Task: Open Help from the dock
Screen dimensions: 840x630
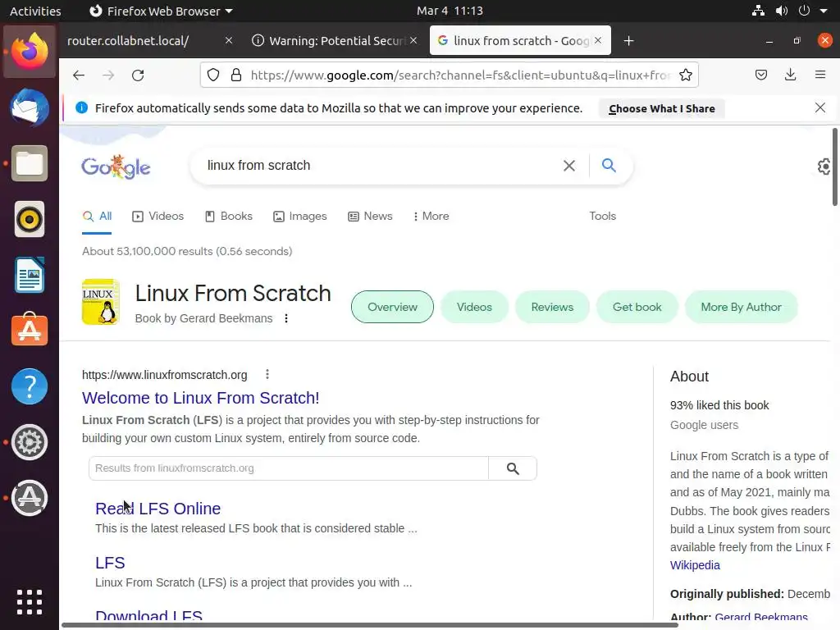Action: tap(30, 386)
